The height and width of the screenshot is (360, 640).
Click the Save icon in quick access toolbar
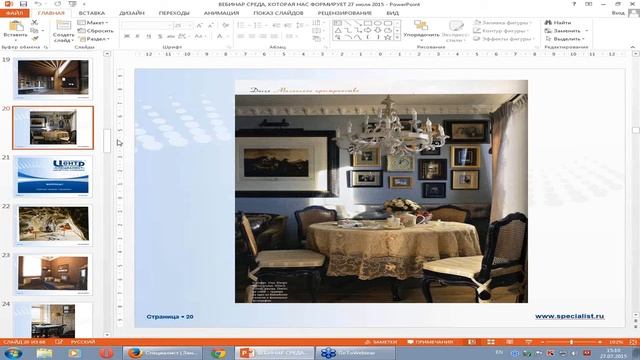[x=23, y=4]
